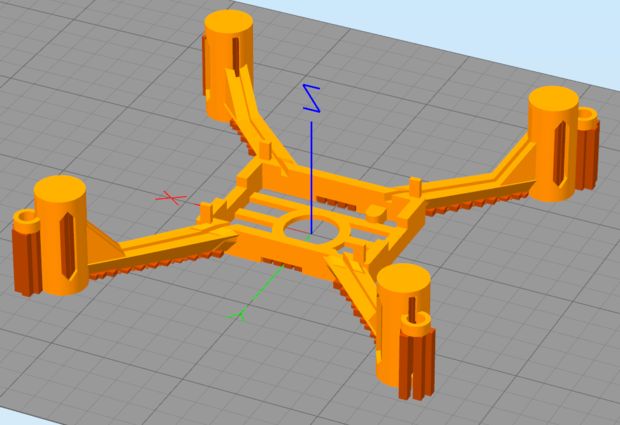Click the red X axis marker
Image resolution: width=620 pixels, height=425 pixels.
(170, 197)
